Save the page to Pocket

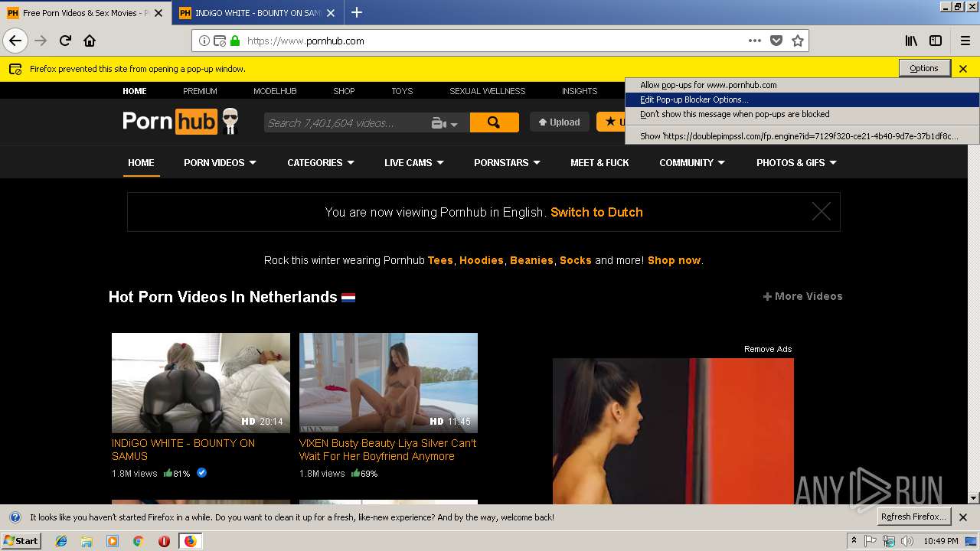point(776,41)
